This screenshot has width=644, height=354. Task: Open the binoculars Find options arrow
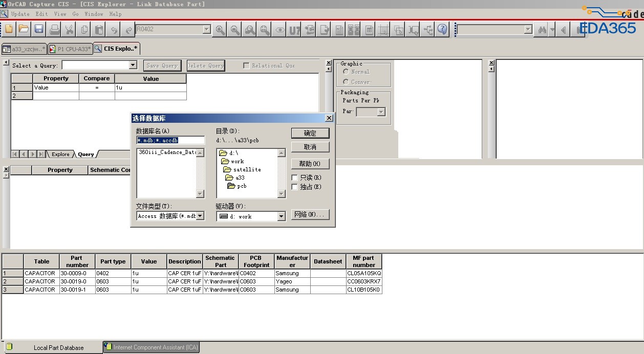click(x=552, y=30)
